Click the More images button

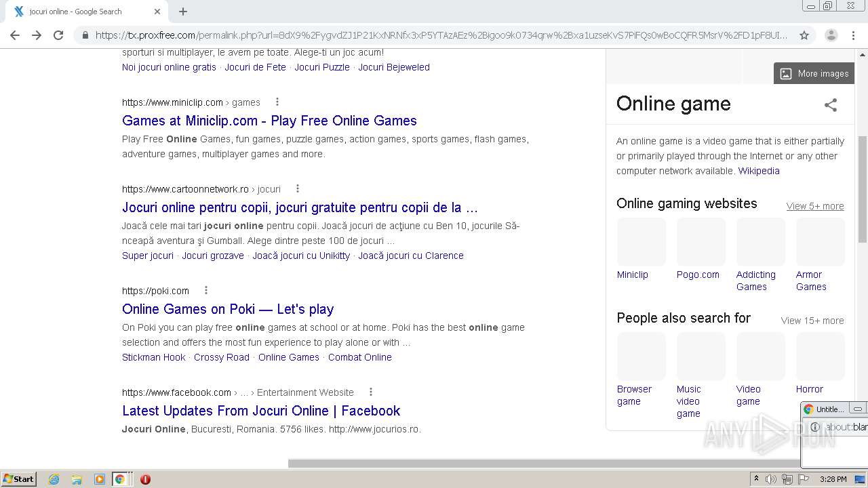point(814,73)
